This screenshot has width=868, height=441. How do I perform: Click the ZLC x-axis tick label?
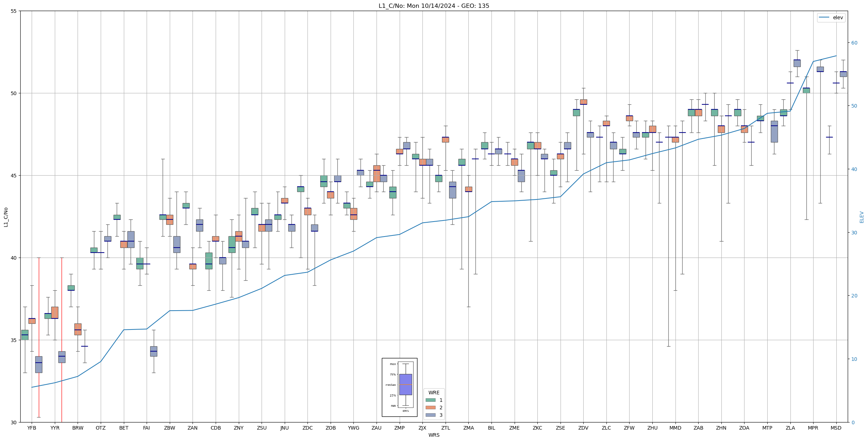point(606,428)
